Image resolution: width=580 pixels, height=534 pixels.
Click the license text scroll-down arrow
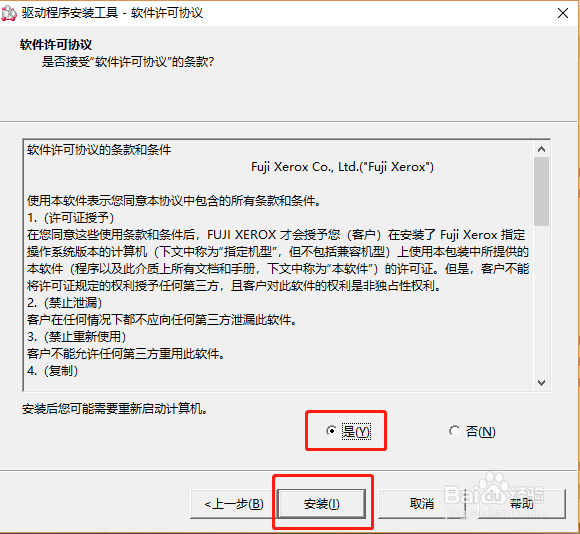pos(542,383)
